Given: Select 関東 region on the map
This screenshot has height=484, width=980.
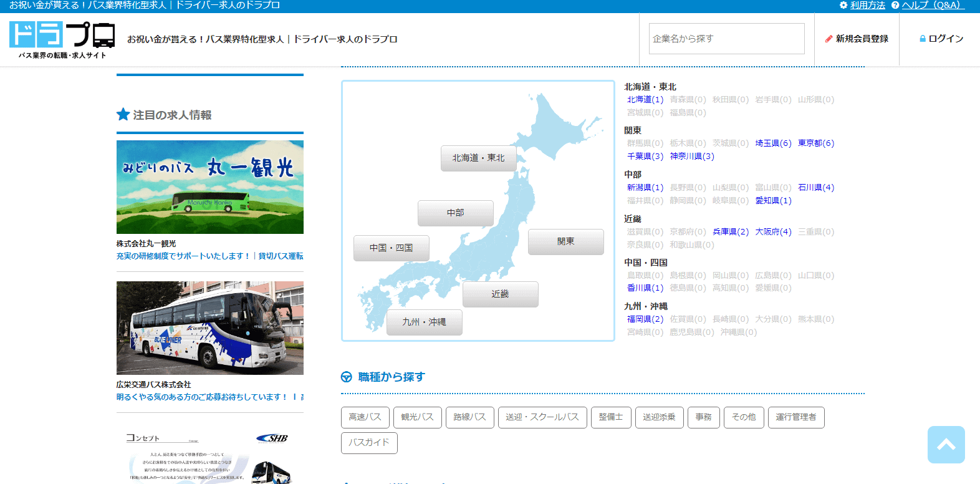Looking at the screenshot, I should 565,242.
